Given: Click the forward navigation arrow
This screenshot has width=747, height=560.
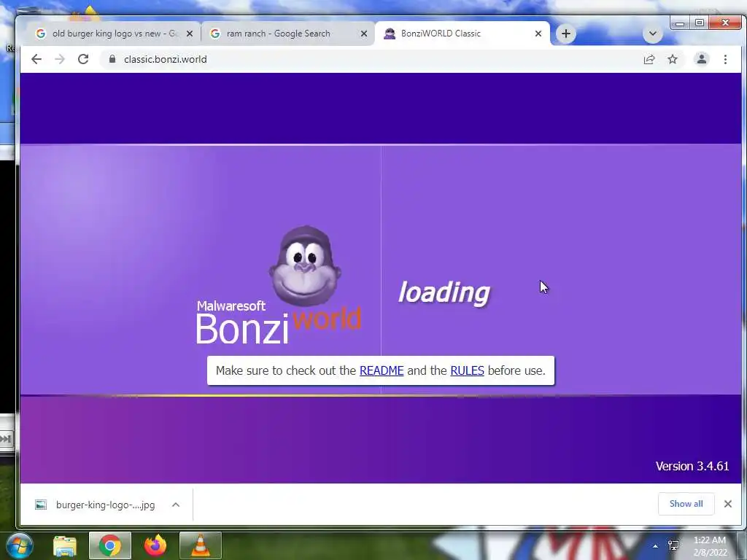Looking at the screenshot, I should pyautogui.click(x=60, y=59).
